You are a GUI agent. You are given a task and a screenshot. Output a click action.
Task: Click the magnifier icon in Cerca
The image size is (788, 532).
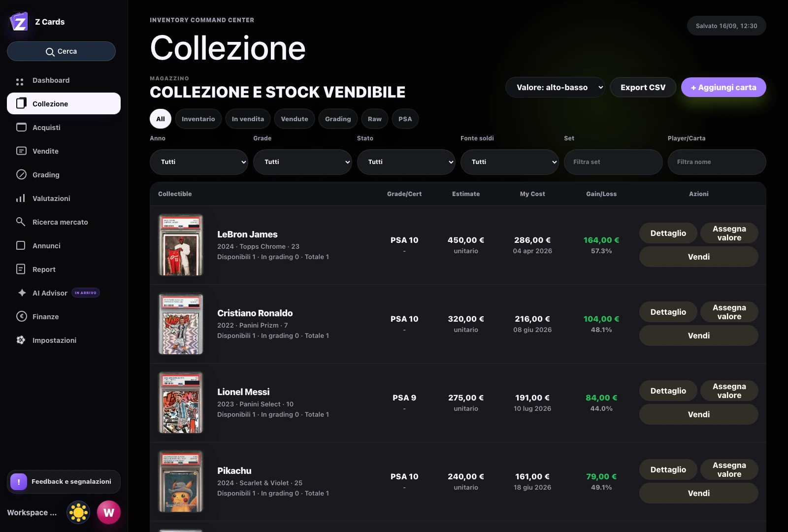[x=50, y=52]
